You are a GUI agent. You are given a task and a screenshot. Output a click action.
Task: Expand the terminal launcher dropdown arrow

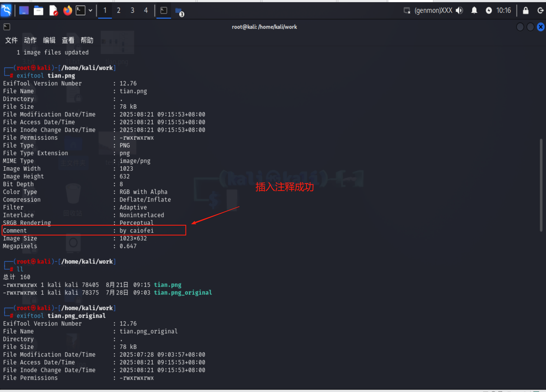pos(90,11)
